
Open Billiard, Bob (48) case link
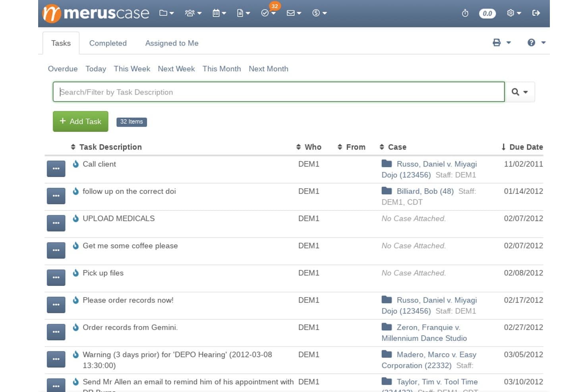pos(425,191)
